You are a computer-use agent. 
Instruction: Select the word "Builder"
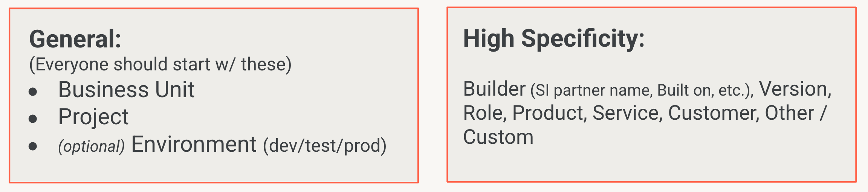(x=494, y=89)
